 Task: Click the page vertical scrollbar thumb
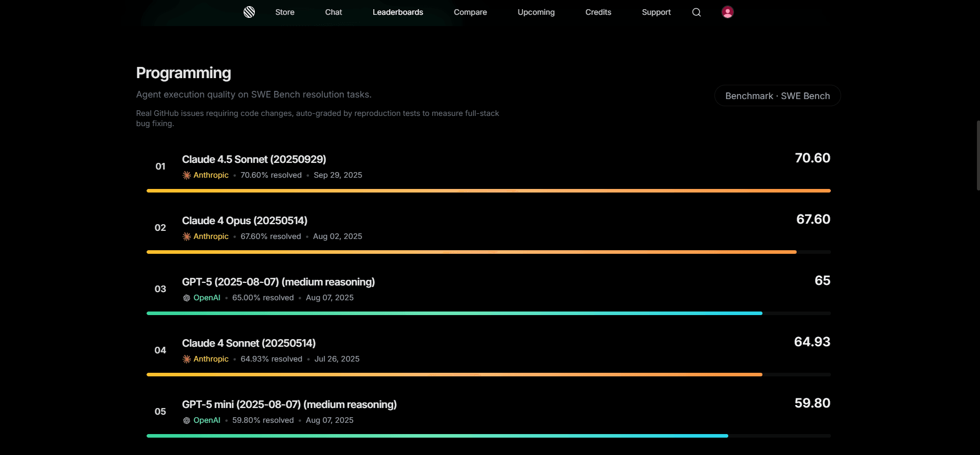[978, 155]
